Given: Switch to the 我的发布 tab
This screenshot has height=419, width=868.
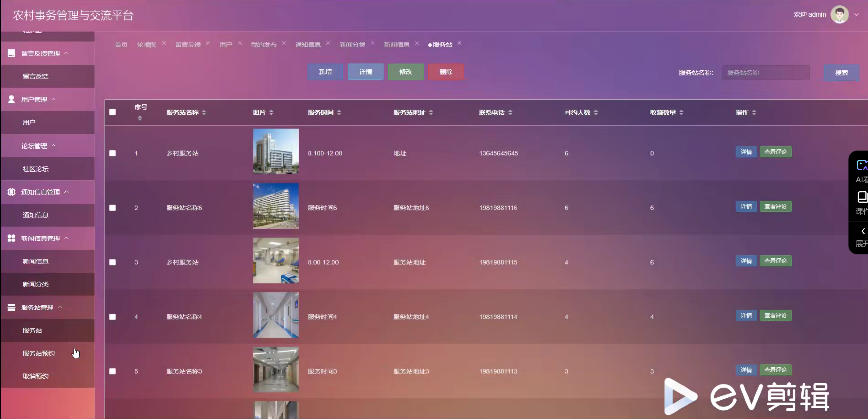Looking at the screenshot, I should pos(264,45).
